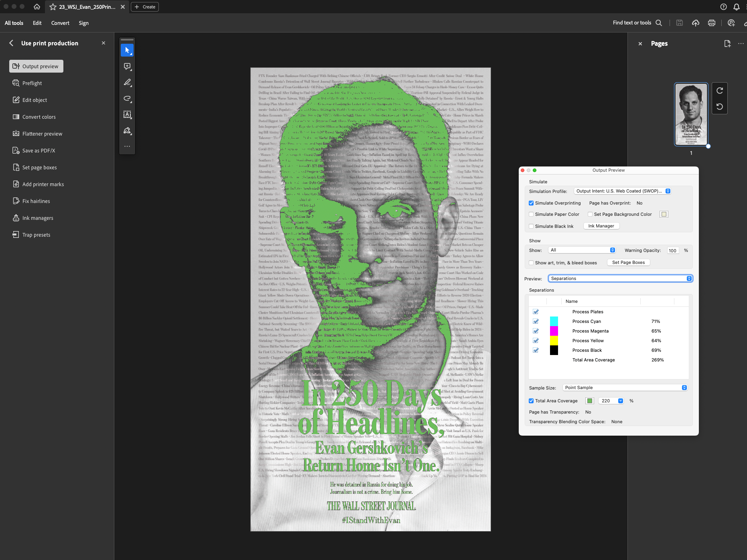
Task: Select the add comment tool
Action: coord(127,66)
